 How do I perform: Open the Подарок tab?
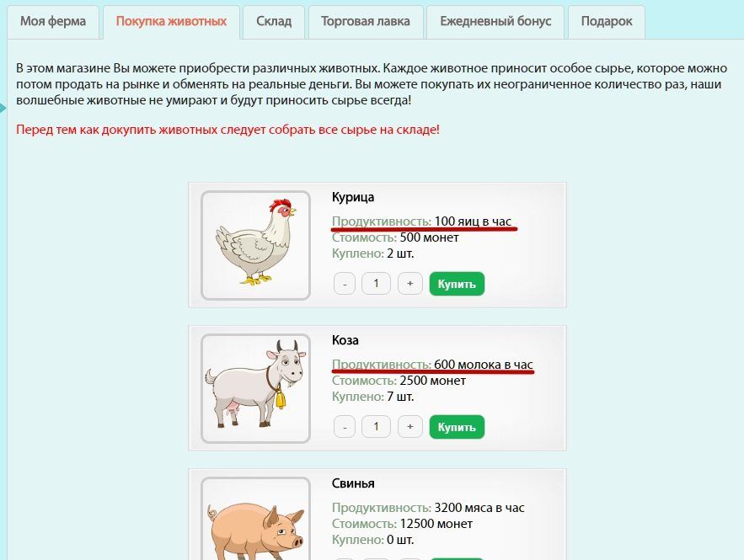607,22
